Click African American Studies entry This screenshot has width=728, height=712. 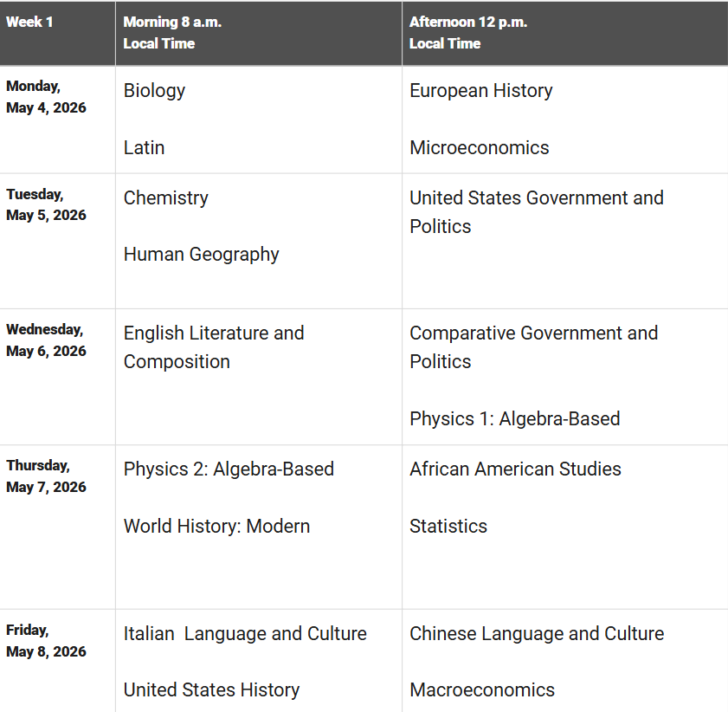[x=515, y=469]
